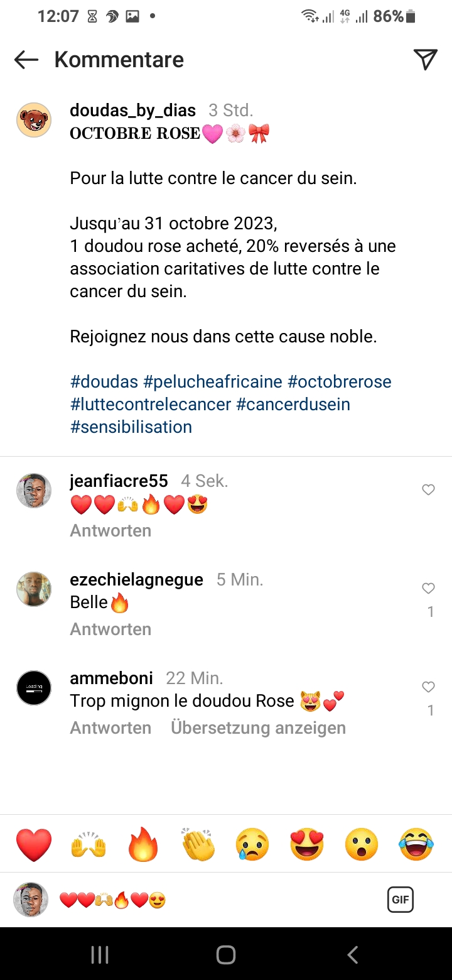Insert the heart-eyes quick emoji
452x980 pixels.
307,844
